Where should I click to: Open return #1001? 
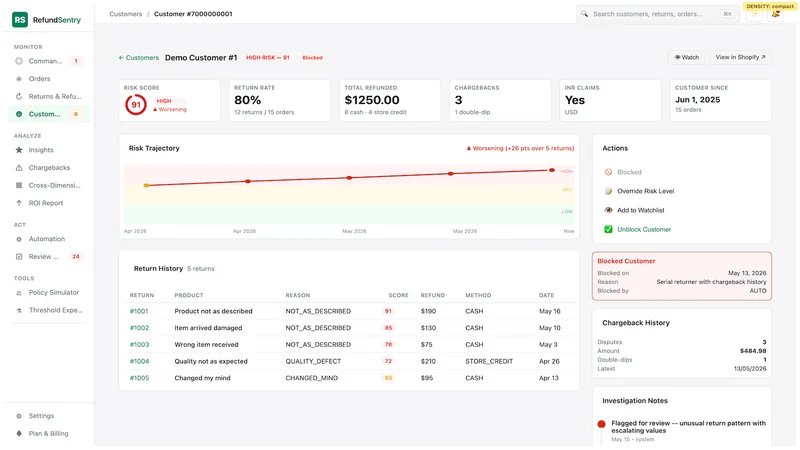[139, 311]
